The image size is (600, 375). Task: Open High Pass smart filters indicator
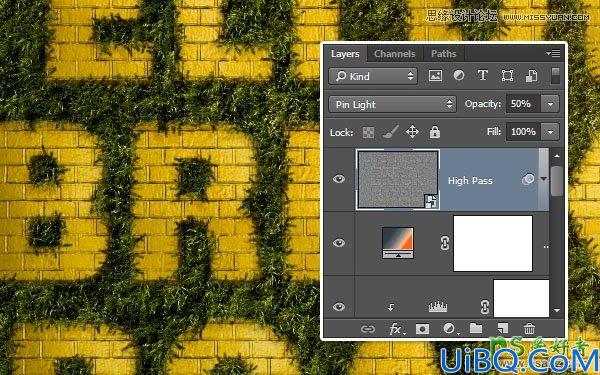(x=528, y=179)
